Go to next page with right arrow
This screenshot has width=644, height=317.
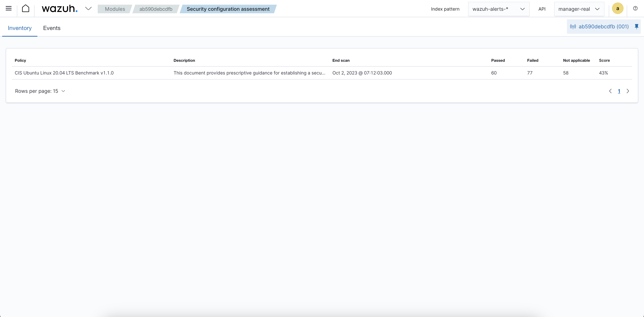(628, 91)
